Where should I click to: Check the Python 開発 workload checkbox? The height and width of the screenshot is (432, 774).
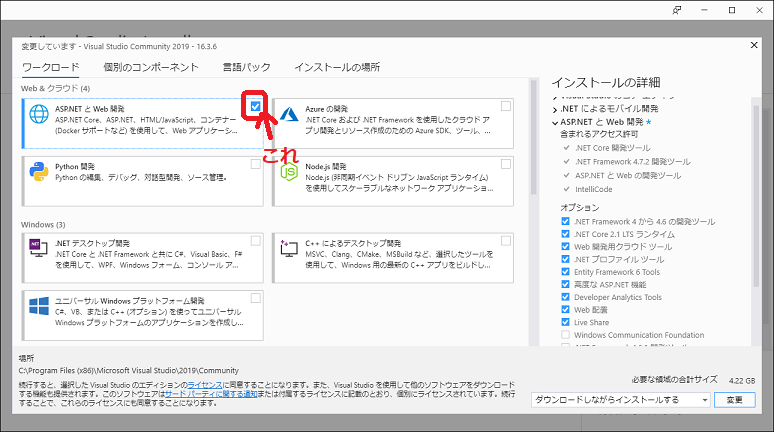tap(255, 164)
